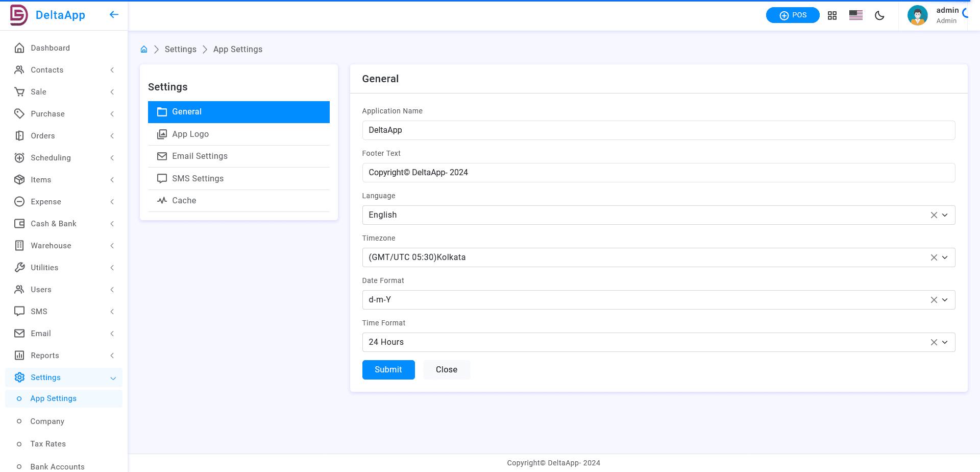Click Settings breadcrumb link
Image resolution: width=980 pixels, height=472 pixels.
tap(181, 50)
